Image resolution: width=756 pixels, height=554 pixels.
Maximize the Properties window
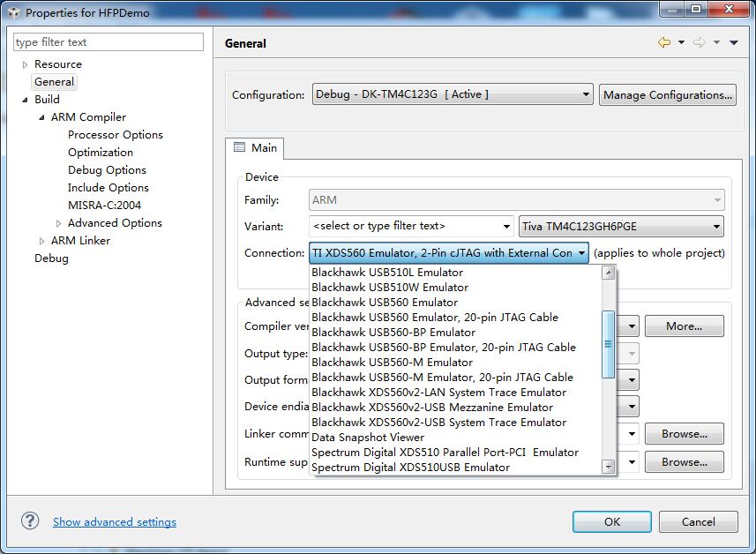pos(696,9)
